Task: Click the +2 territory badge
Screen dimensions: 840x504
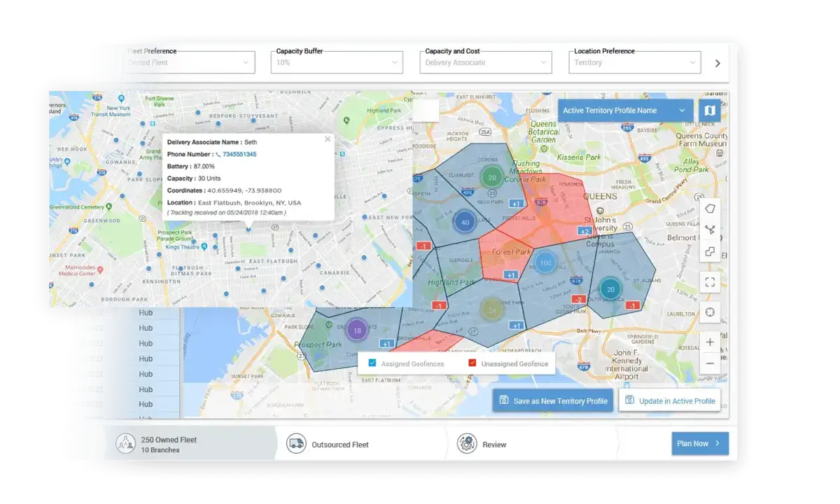Action: click(x=584, y=231)
